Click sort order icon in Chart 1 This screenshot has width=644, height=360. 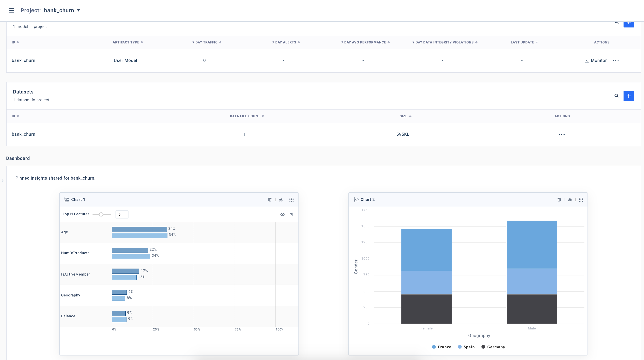coord(291,214)
